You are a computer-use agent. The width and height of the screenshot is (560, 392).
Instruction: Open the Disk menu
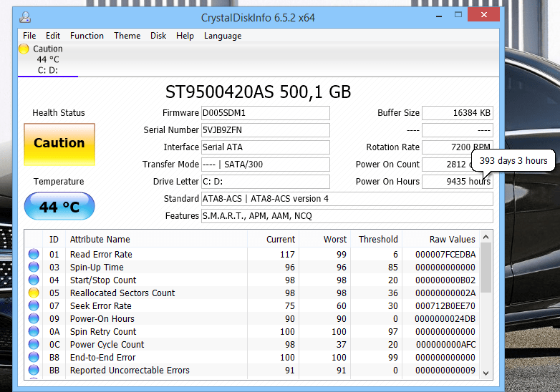[x=158, y=36]
